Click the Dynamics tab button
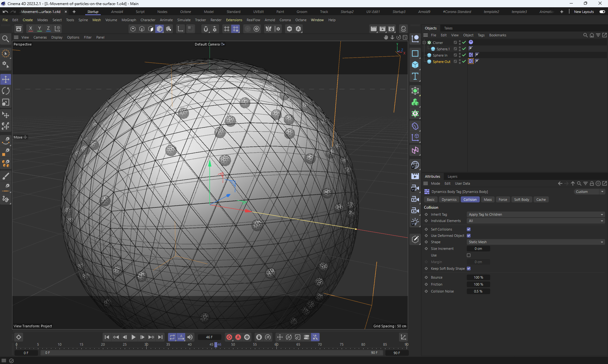The image size is (608, 364). click(449, 200)
